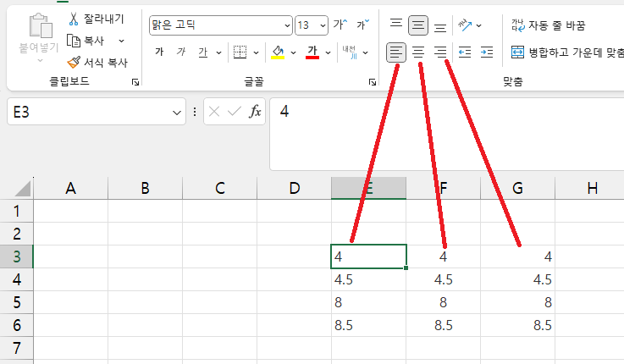
Task: Click the Decrease Indent icon
Action: click(x=465, y=52)
